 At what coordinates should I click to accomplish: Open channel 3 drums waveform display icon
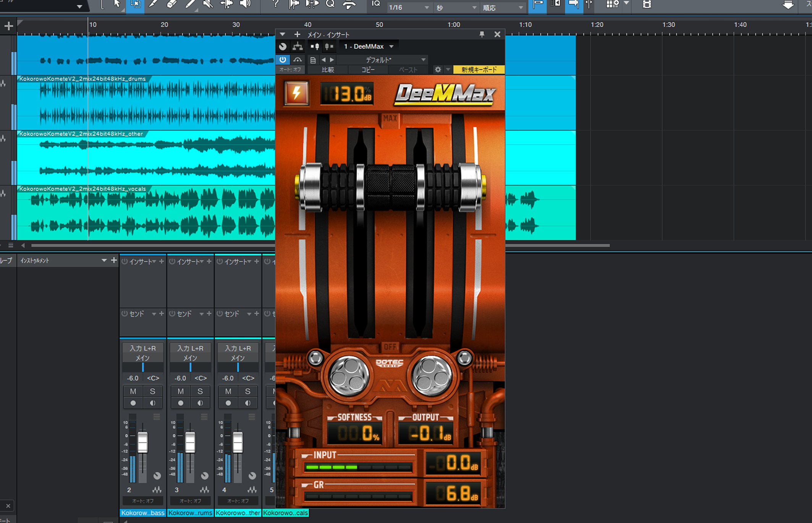coord(204,489)
